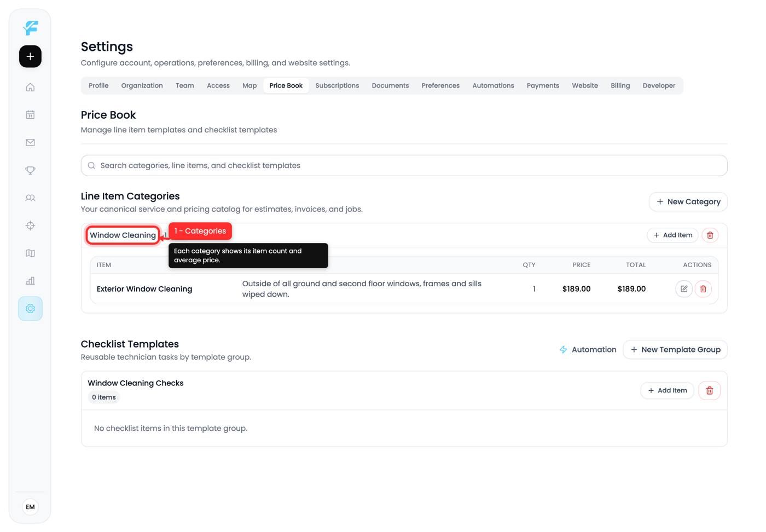Switch to the Billing tab
The image size is (766, 532).
pyautogui.click(x=620, y=85)
